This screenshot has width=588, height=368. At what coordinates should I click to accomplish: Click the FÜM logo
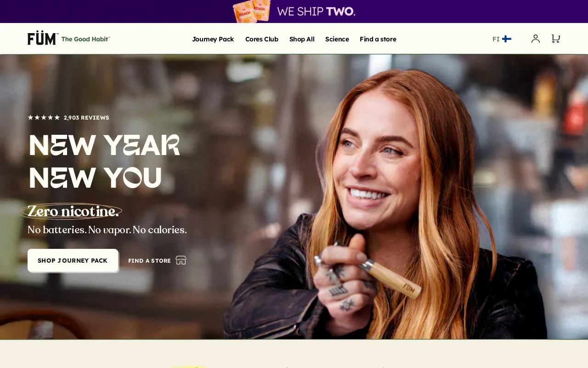click(x=42, y=38)
